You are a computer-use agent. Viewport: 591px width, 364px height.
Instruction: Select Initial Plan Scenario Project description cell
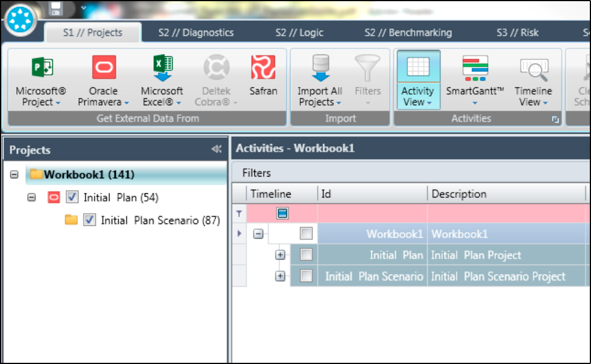(507, 276)
